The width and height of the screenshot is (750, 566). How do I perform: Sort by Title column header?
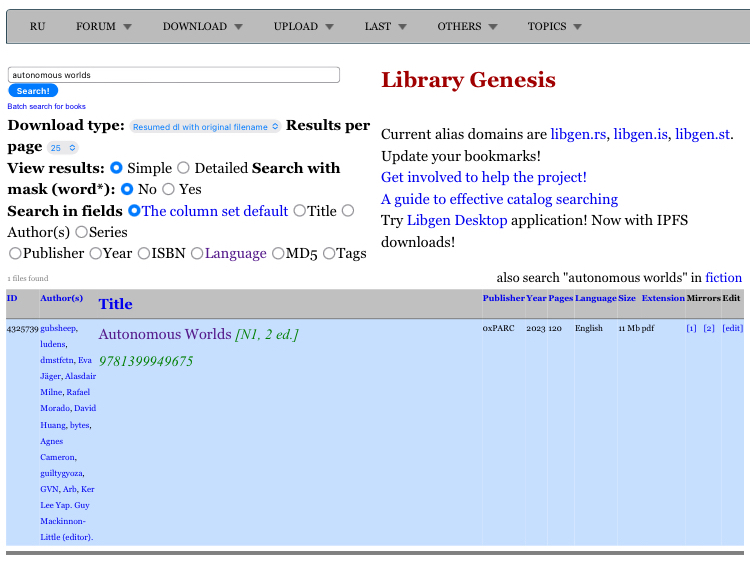coord(115,304)
